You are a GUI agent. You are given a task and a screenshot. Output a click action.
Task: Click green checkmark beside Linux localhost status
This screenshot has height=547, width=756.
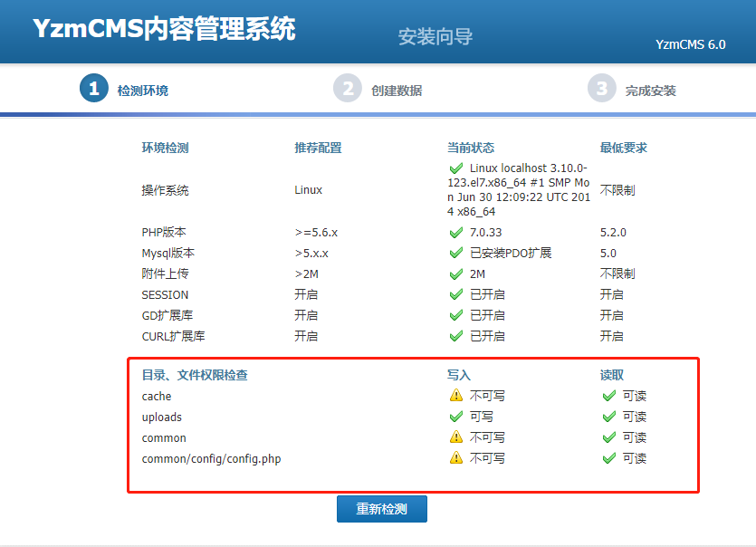pyautogui.click(x=456, y=168)
